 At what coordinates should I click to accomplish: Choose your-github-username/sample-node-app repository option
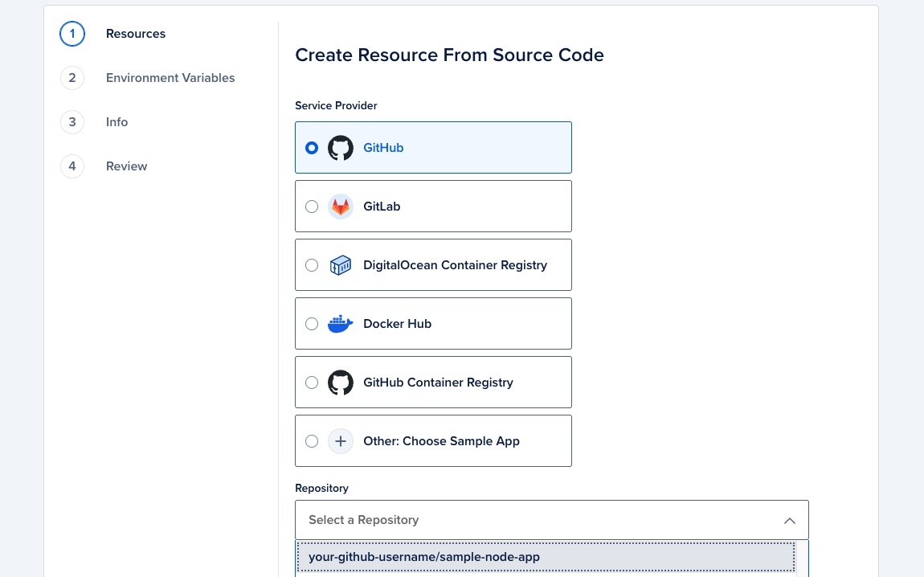click(x=546, y=557)
